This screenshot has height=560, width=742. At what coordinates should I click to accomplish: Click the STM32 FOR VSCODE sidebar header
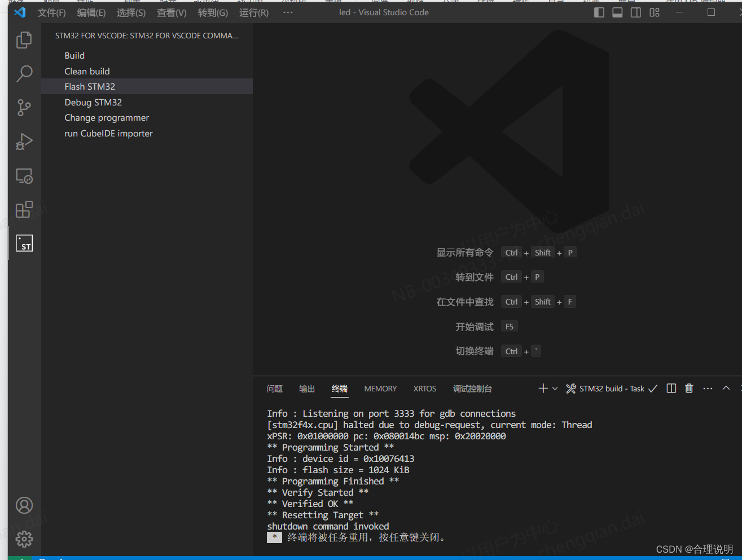pos(147,36)
